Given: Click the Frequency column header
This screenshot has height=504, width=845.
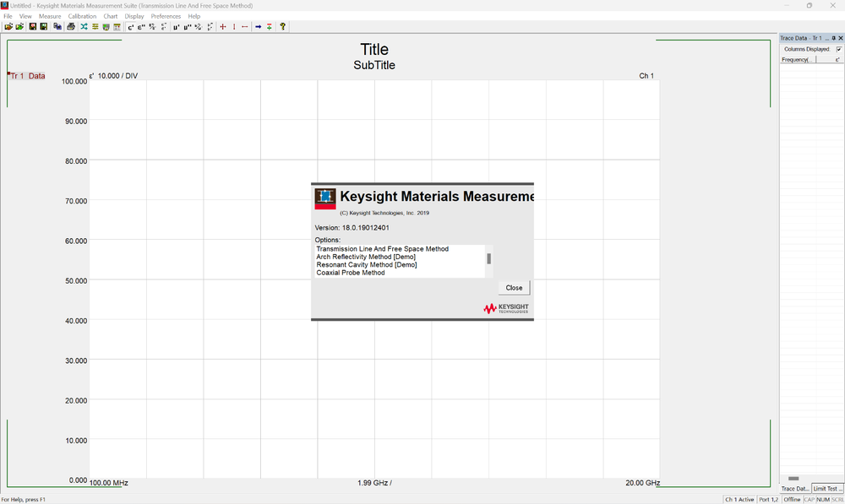Looking at the screenshot, I should click(796, 60).
